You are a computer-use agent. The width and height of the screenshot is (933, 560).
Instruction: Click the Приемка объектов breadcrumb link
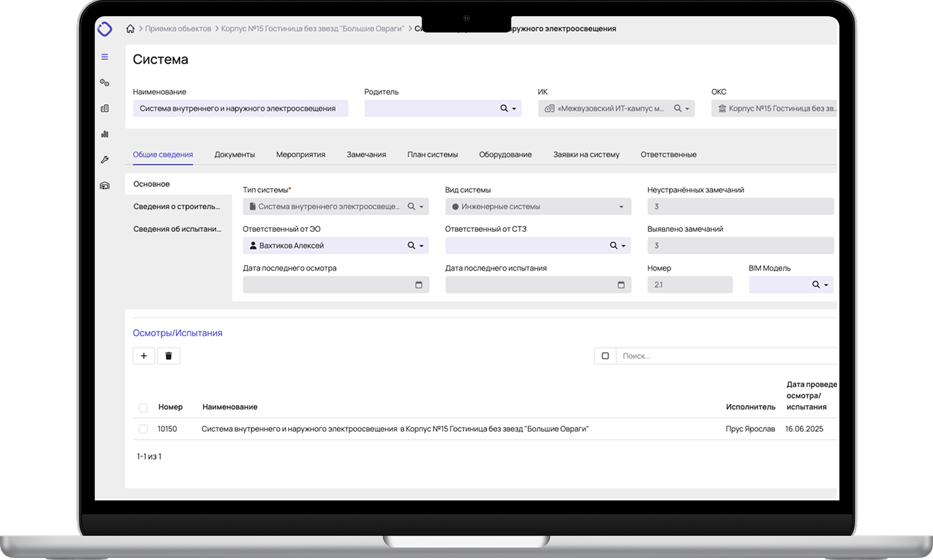tap(179, 29)
